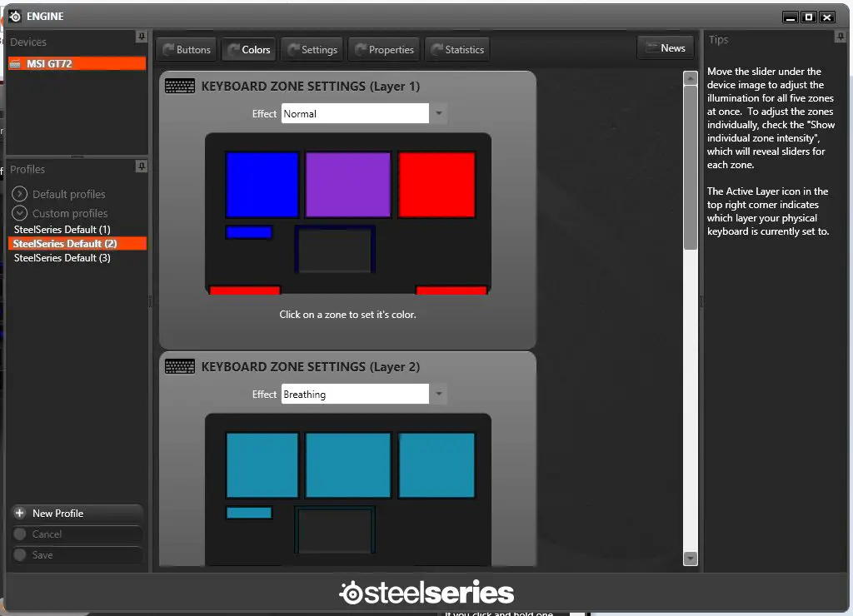
Task: Open the News button
Action: (666, 47)
